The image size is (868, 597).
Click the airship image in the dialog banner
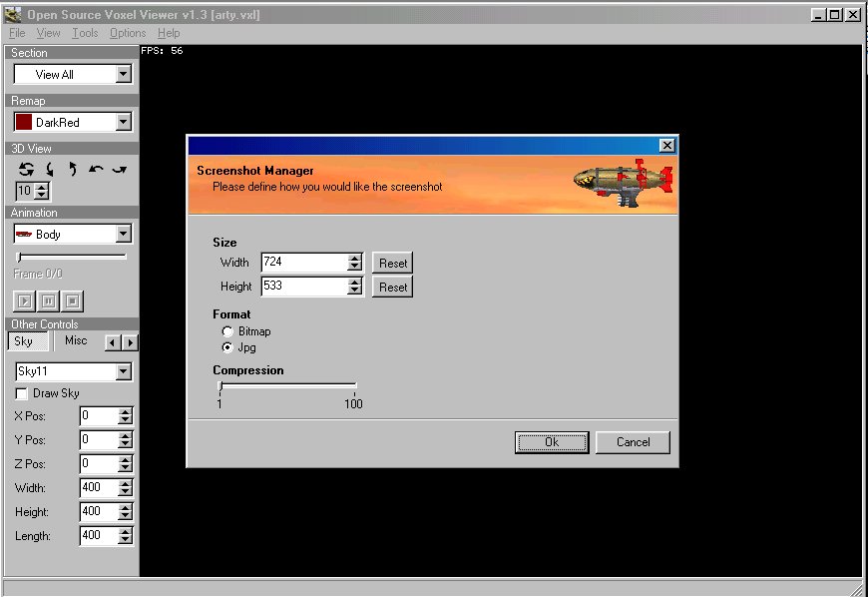click(x=624, y=183)
